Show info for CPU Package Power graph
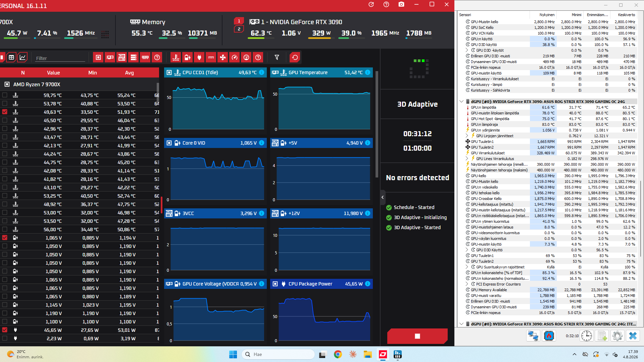Image resolution: width=644 pixels, height=362 pixels. pos(368,284)
